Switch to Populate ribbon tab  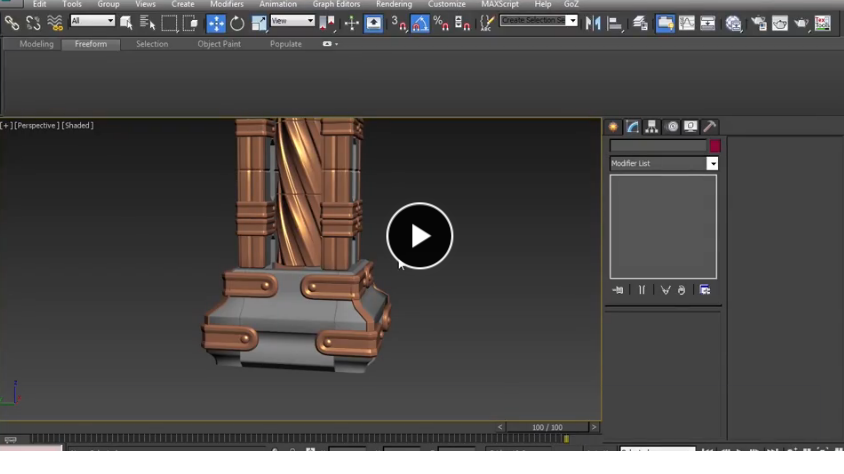pos(286,44)
